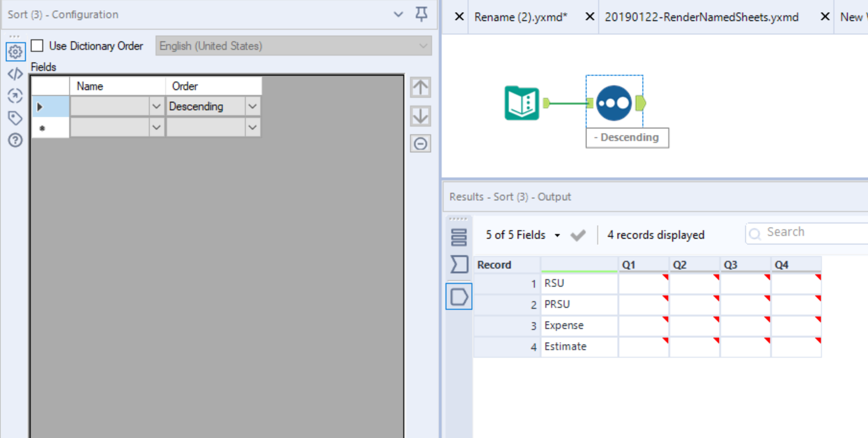Viewport: 868px width, 438px height.
Task: Open the Name field dropdown in the Fields grid
Action: click(157, 106)
